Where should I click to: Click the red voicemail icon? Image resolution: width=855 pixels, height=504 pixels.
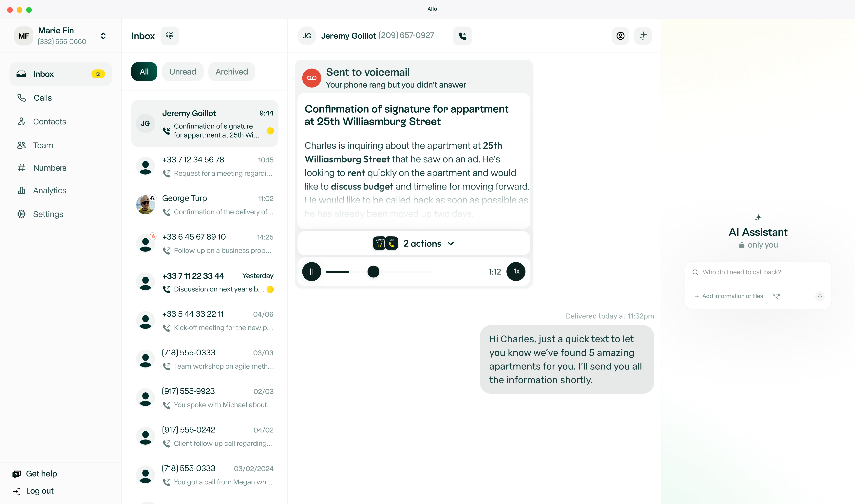(x=312, y=78)
